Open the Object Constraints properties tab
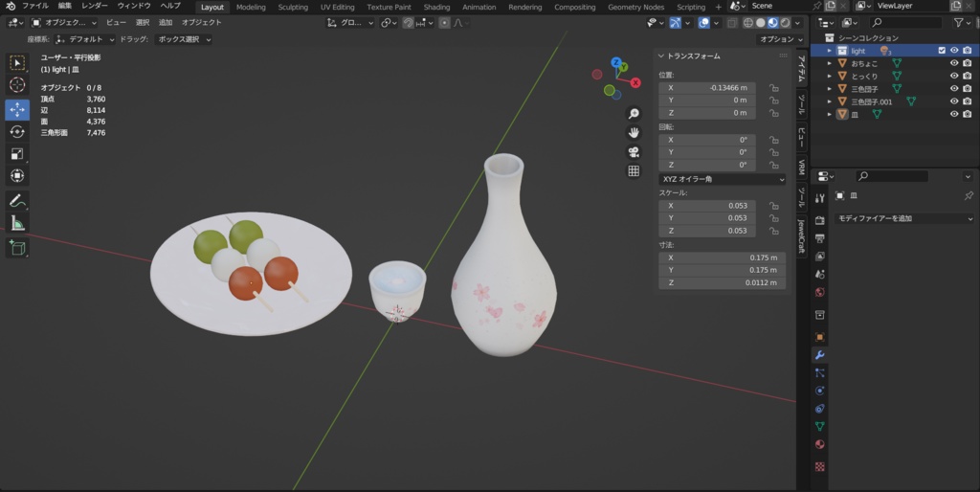980x492 pixels. point(819,408)
